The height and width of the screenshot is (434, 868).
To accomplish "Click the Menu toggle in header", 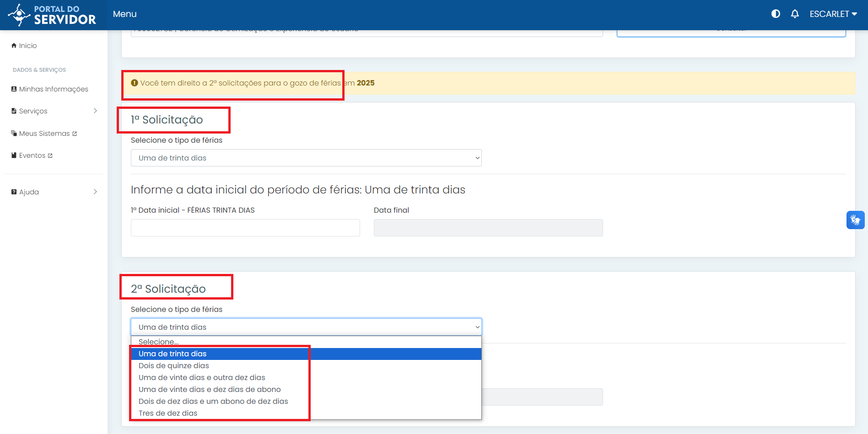I will [x=124, y=14].
